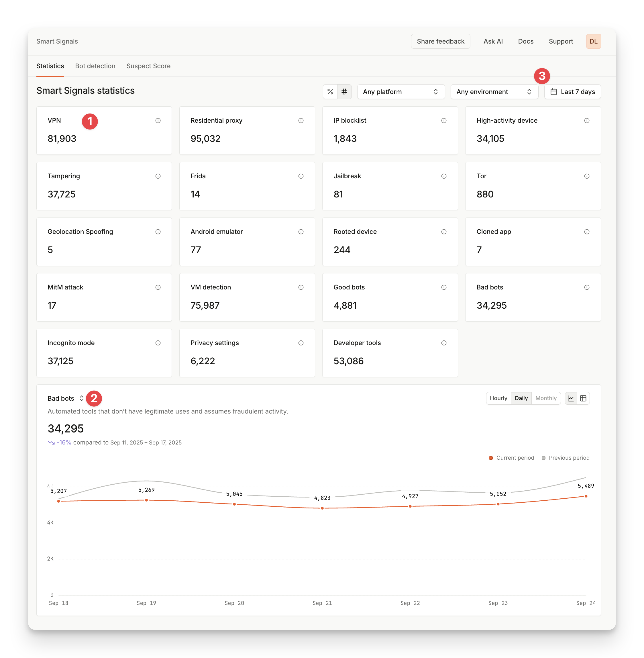Switch chart to table view

click(583, 398)
